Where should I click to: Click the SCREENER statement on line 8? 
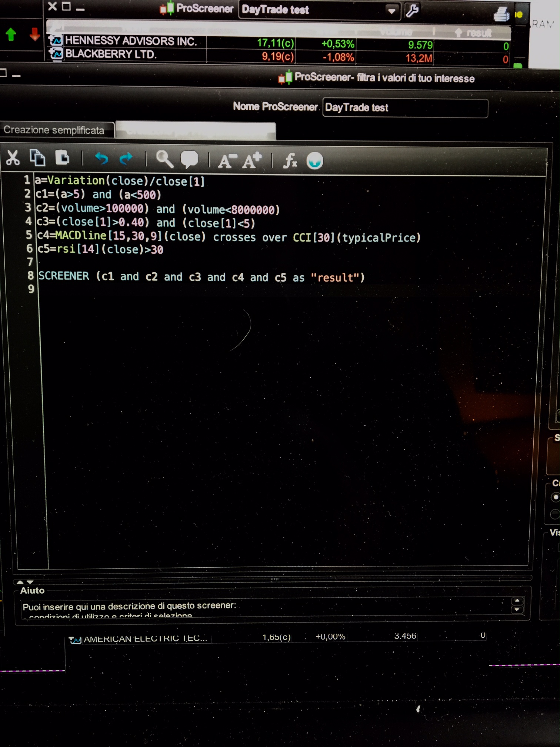click(x=201, y=277)
